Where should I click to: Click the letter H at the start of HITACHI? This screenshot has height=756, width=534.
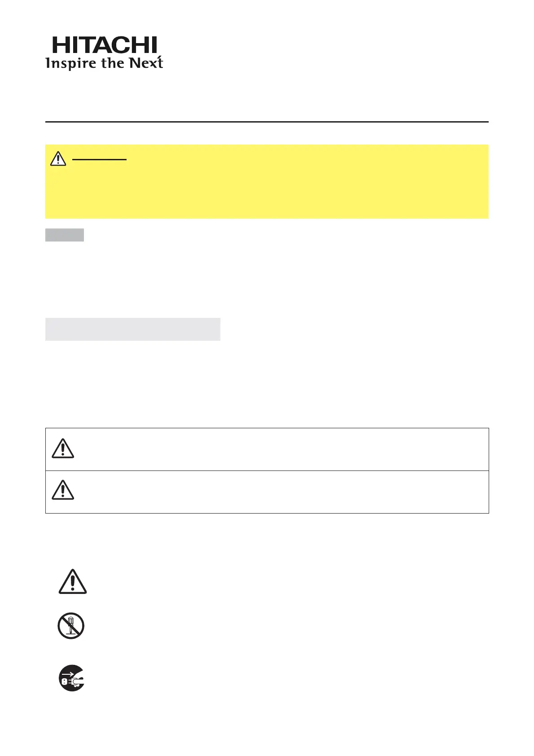[61, 46]
